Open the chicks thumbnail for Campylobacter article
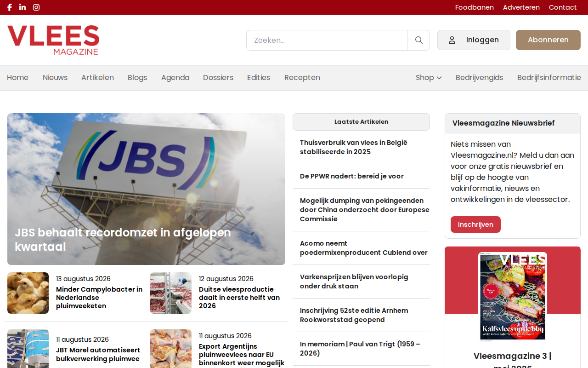This screenshot has height=368, width=588. (28, 293)
